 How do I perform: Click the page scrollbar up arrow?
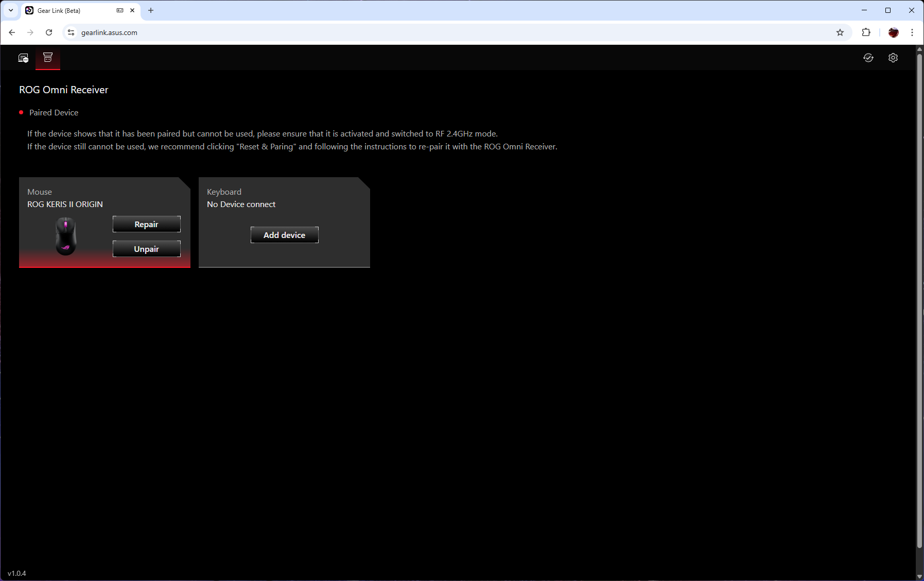tap(919, 49)
